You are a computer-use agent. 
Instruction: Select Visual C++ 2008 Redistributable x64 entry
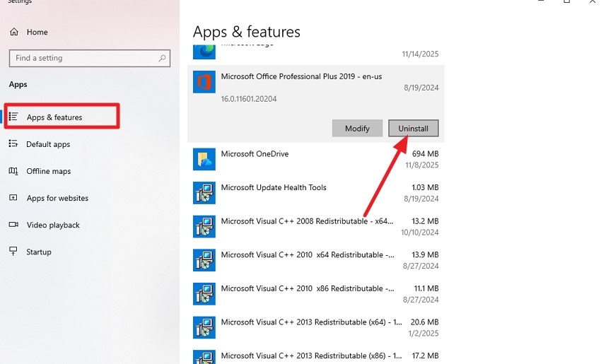[x=307, y=221]
